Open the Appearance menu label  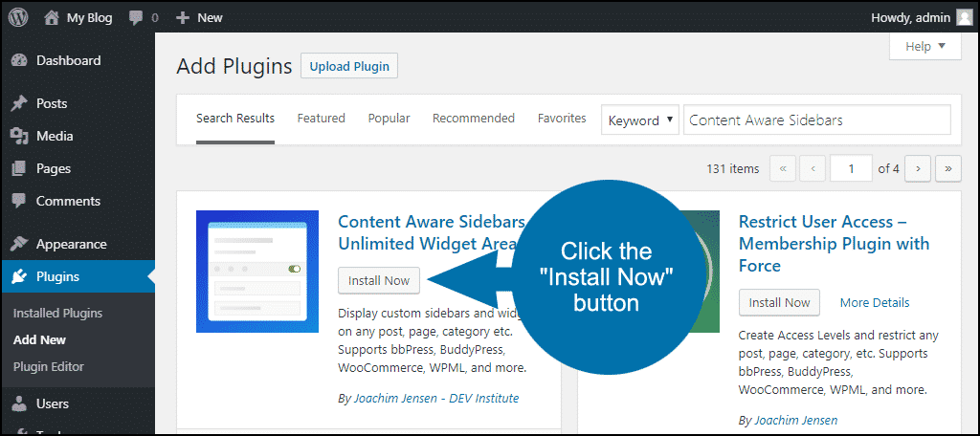pos(71,244)
